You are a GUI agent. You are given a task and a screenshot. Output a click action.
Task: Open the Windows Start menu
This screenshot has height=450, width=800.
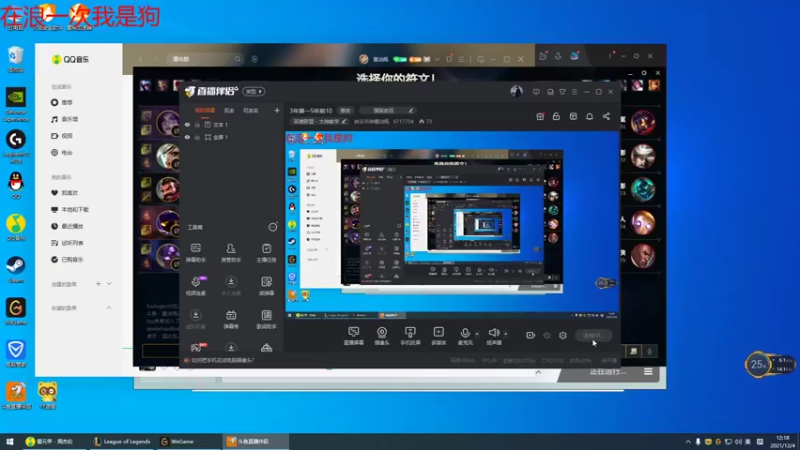(10, 441)
